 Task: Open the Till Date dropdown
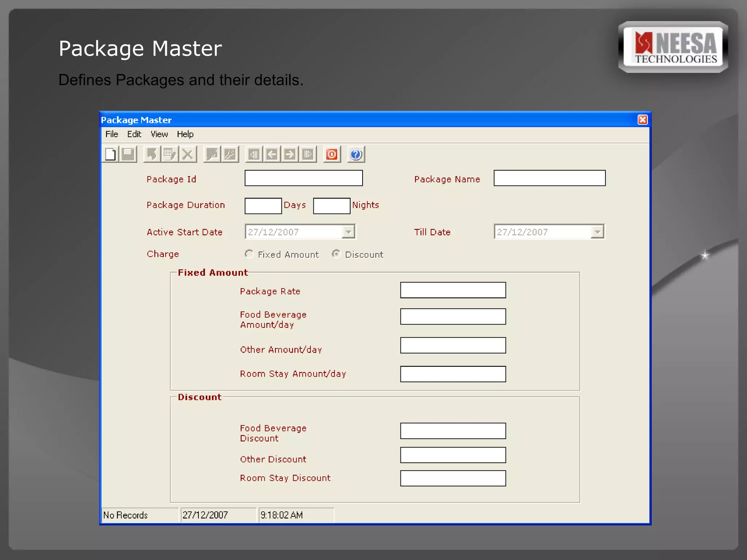point(597,232)
